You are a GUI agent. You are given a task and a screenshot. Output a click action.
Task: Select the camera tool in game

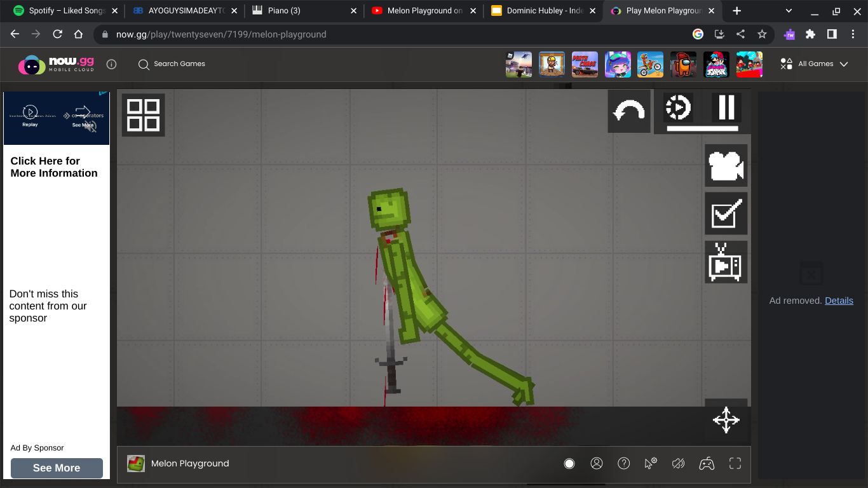pos(726,165)
